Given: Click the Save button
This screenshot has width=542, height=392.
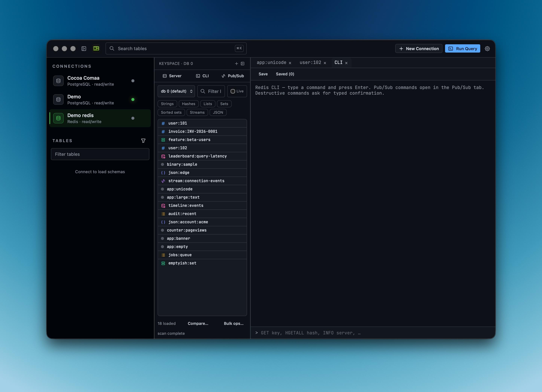Looking at the screenshot, I should pos(263,74).
